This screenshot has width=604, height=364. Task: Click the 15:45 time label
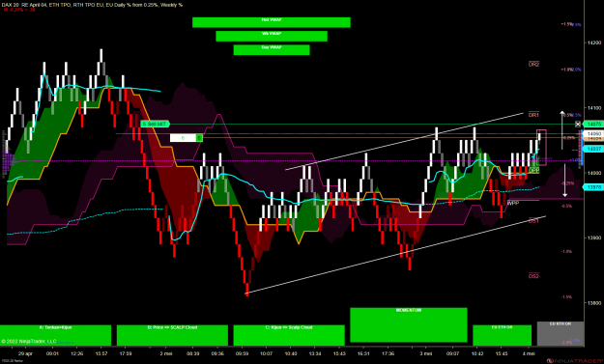tap(502, 353)
